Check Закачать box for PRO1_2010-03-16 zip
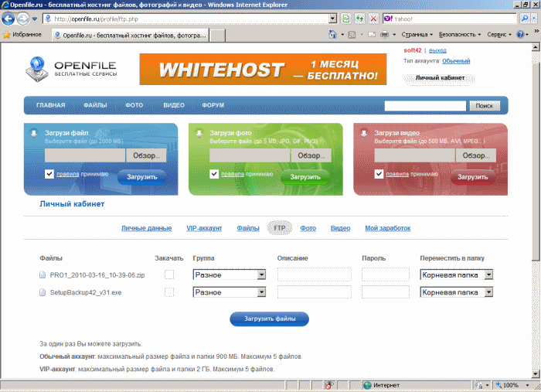Image resolution: width=541 pixels, height=392 pixels. pos(169,274)
